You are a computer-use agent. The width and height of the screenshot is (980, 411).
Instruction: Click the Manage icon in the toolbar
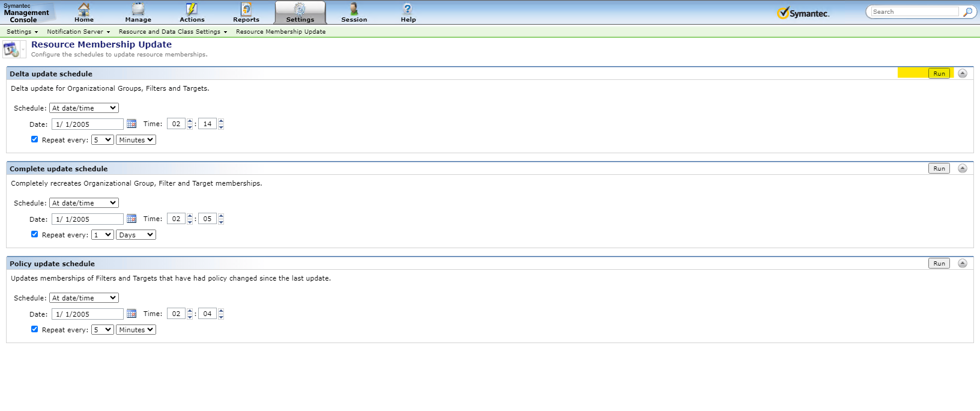click(x=138, y=10)
